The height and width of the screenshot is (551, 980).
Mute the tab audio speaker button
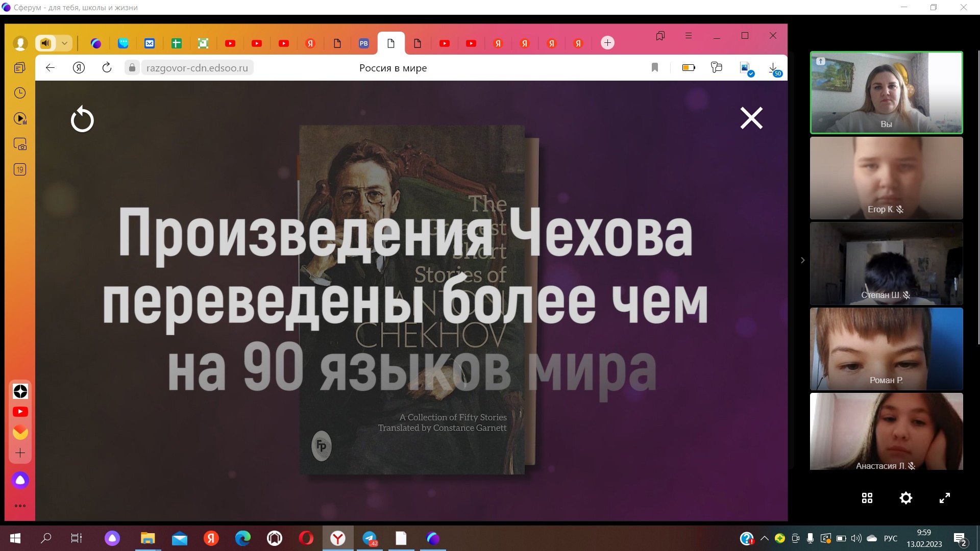[x=46, y=43]
